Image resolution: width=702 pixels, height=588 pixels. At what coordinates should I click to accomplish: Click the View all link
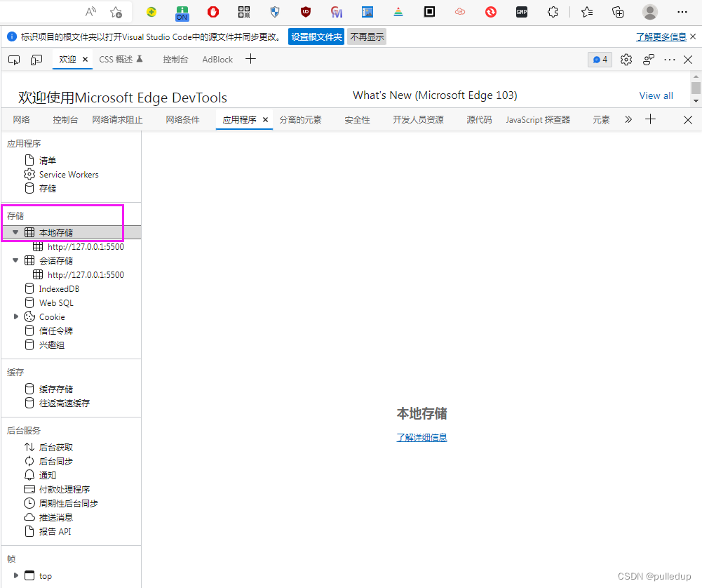[x=656, y=95]
